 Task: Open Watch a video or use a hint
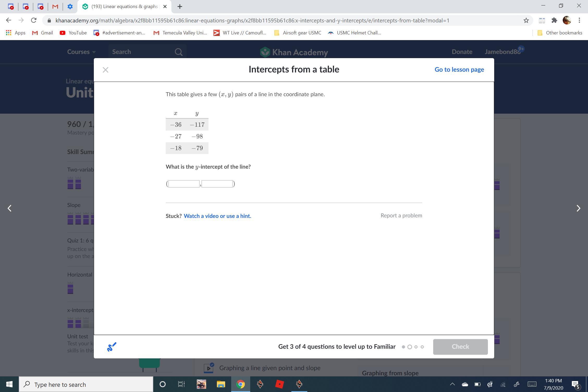pos(217,216)
